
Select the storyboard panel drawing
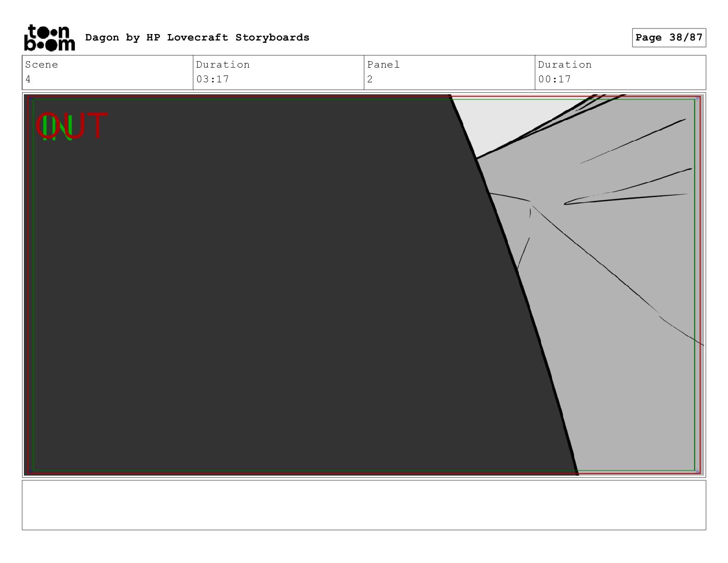tap(364, 285)
